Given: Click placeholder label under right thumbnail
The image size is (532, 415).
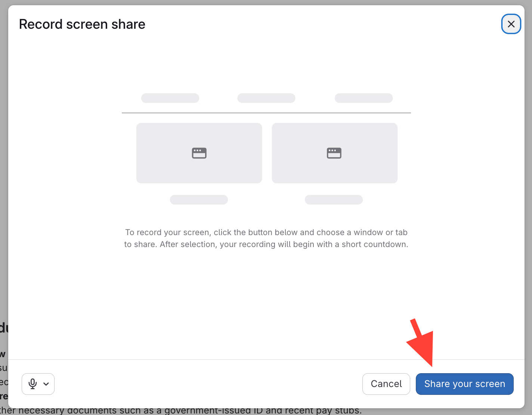Looking at the screenshot, I should (x=334, y=200).
